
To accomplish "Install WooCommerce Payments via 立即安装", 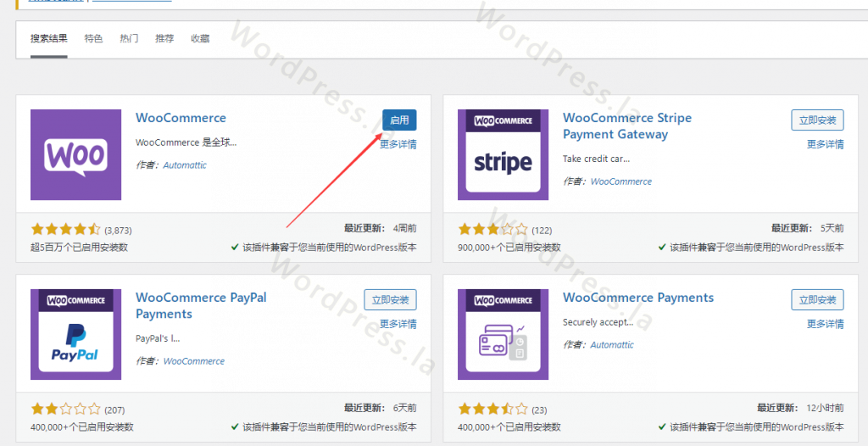I will pyautogui.click(x=817, y=299).
